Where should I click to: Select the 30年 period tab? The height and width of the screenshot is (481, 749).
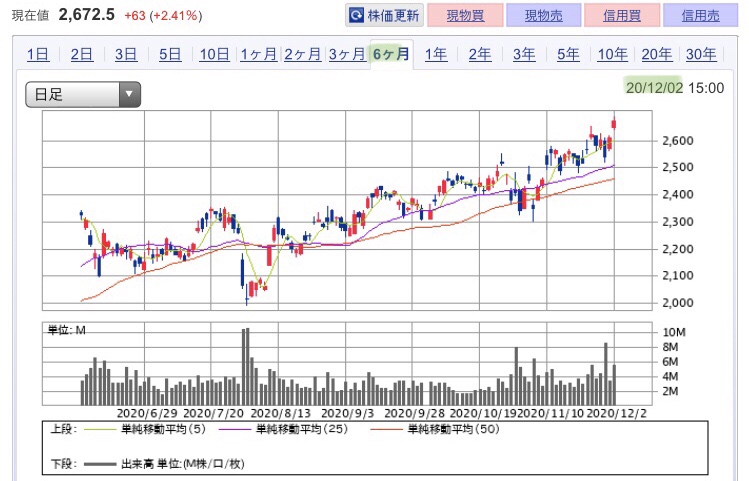(x=701, y=54)
